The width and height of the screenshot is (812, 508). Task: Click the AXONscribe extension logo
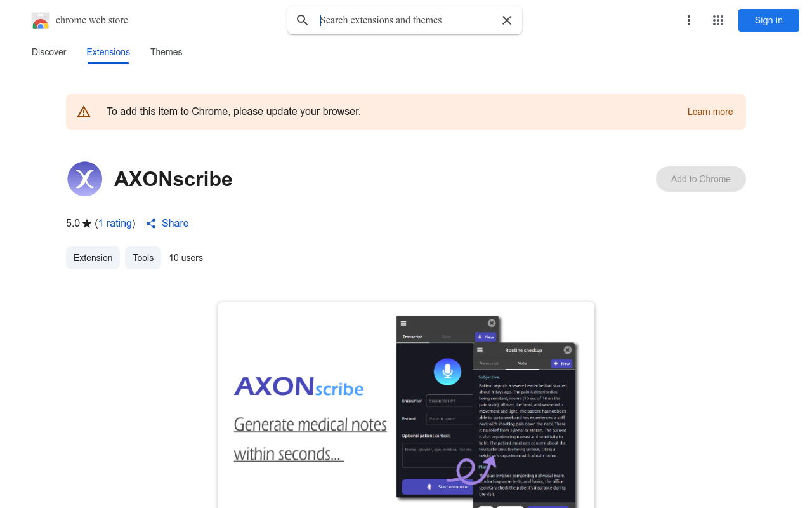[x=85, y=179]
